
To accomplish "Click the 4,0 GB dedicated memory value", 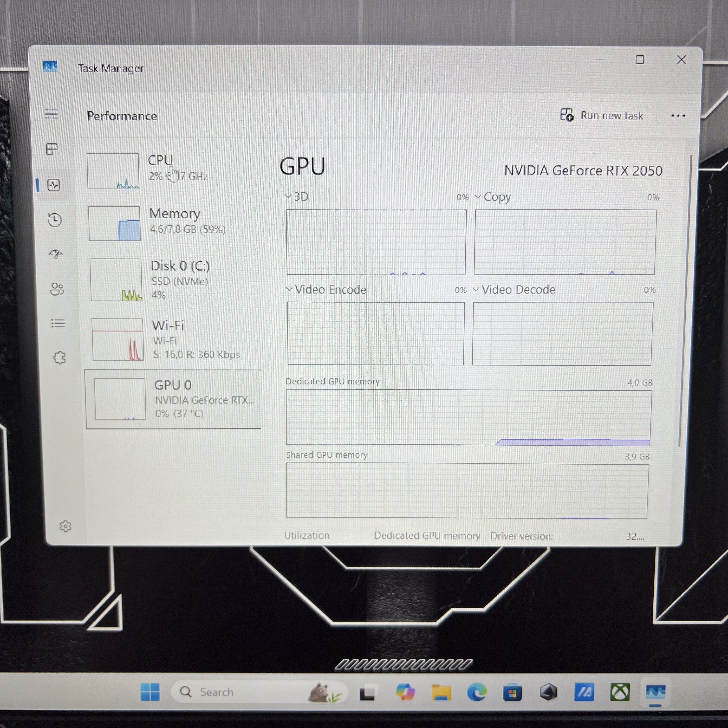I will [639, 383].
